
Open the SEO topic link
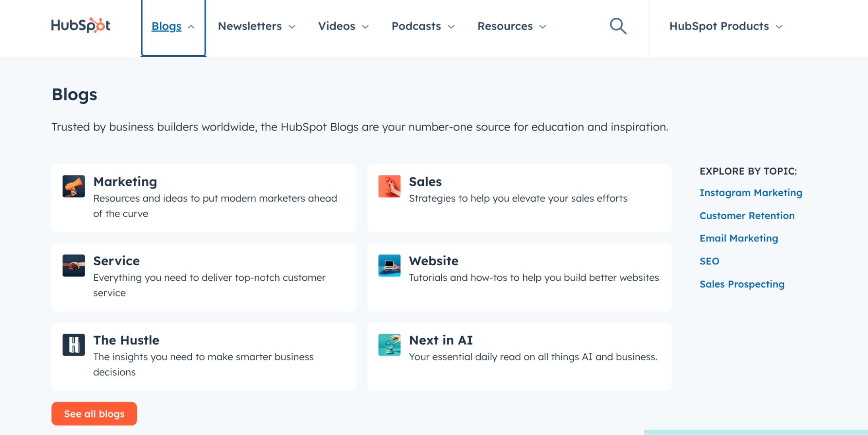coord(709,261)
